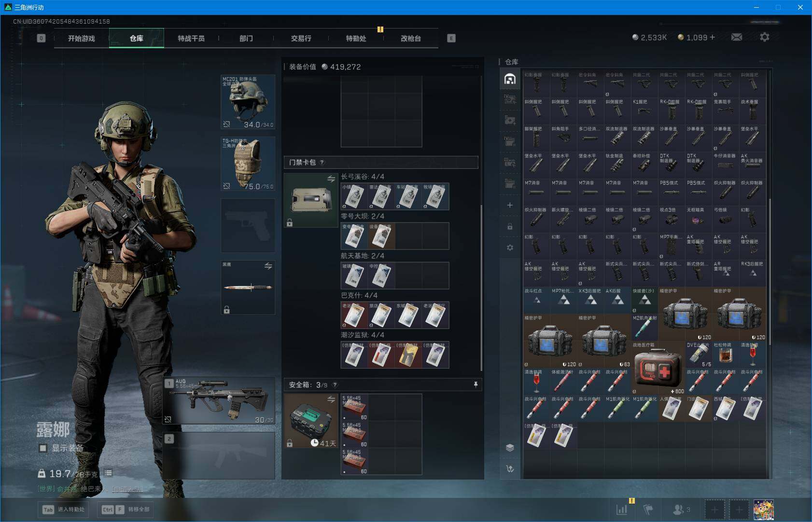
Task: Select the safe box container thumbnail
Action: 311,421
